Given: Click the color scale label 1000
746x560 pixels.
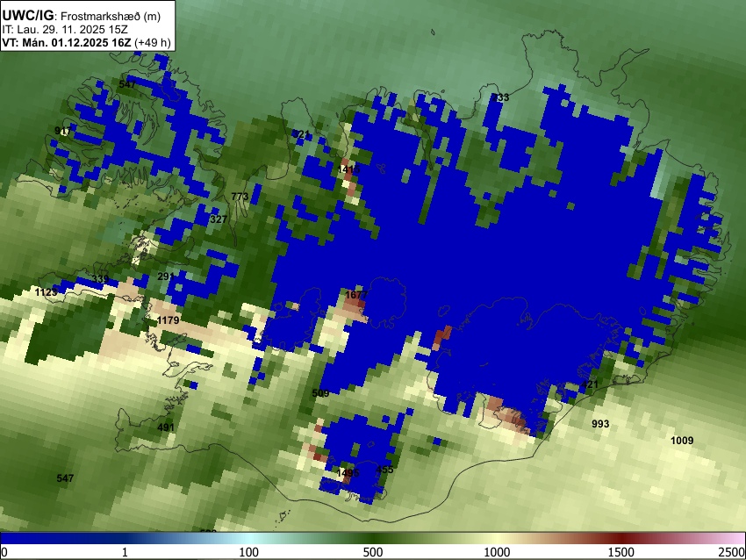Looking at the screenshot, I should click(x=497, y=552).
